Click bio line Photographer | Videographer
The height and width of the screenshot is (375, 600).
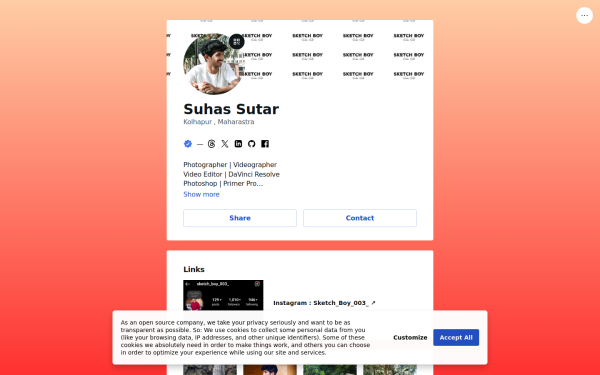pyautogui.click(x=230, y=165)
